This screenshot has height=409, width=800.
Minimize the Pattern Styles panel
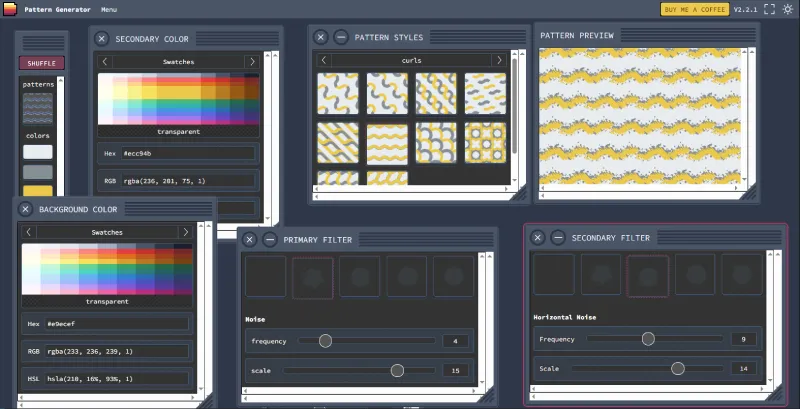pos(341,37)
